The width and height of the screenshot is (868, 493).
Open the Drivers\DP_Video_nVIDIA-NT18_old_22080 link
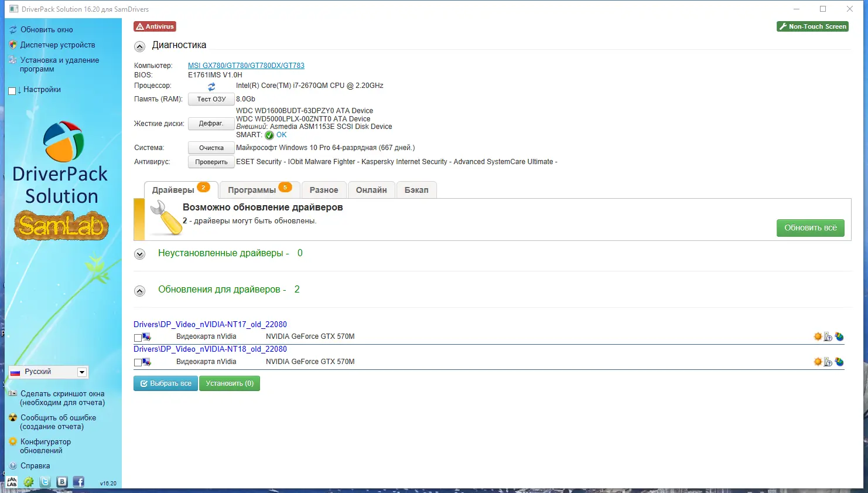coord(210,349)
